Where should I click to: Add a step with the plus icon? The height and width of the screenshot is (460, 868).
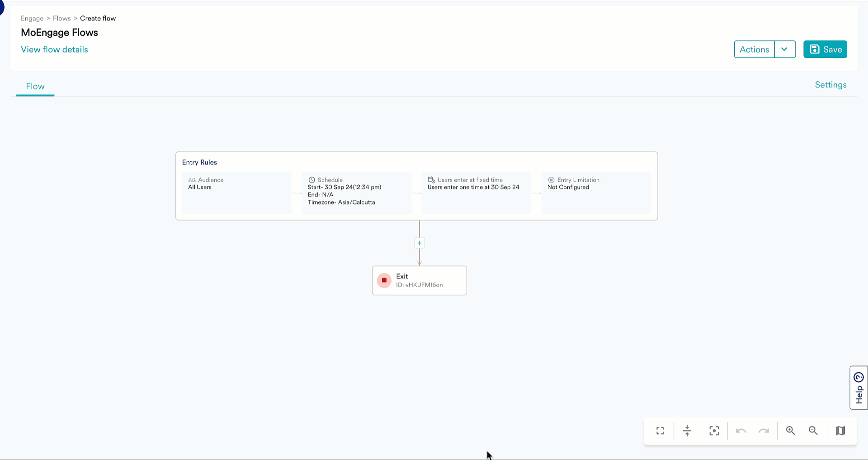tap(420, 243)
